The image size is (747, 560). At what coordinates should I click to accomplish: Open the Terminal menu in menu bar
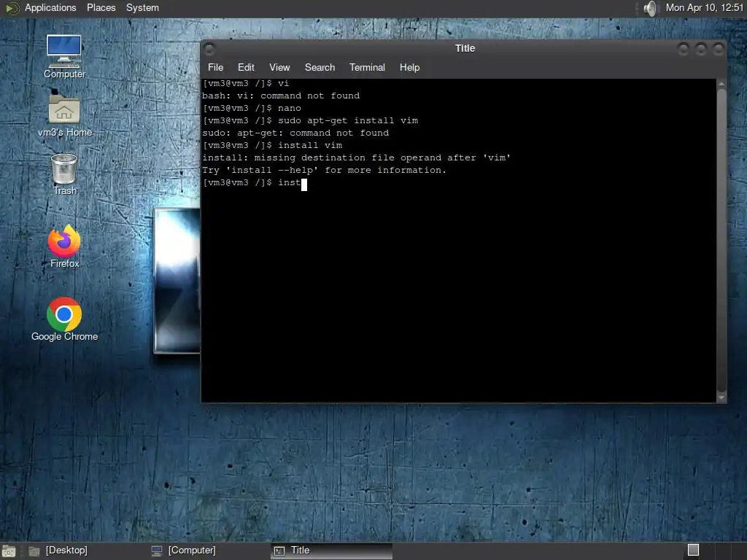[x=367, y=67]
